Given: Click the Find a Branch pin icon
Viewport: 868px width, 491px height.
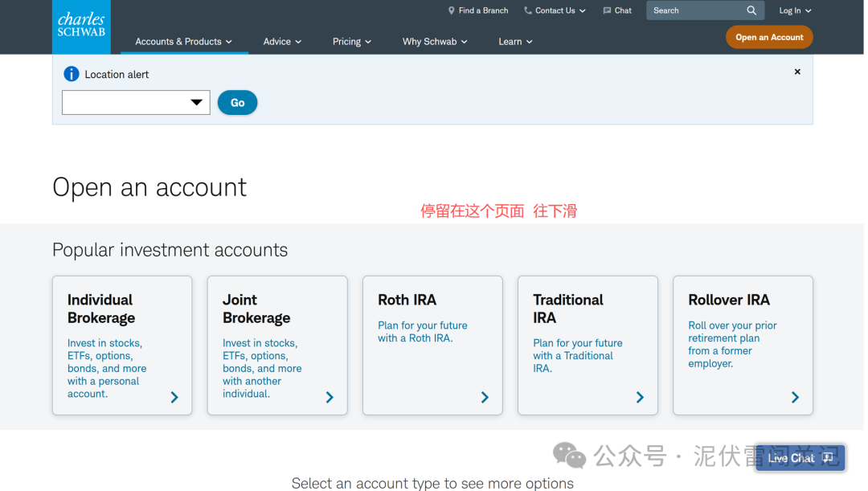Looking at the screenshot, I should click(451, 10).
